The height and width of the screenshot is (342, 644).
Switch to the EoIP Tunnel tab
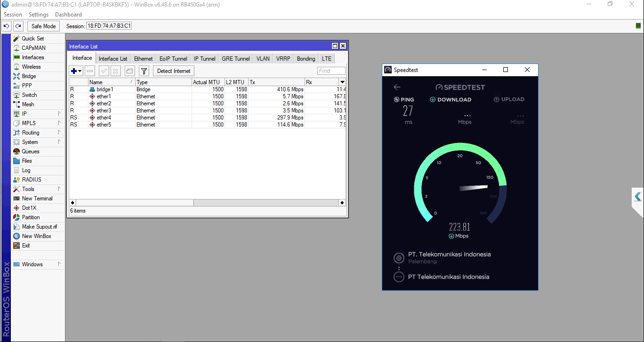173,58
